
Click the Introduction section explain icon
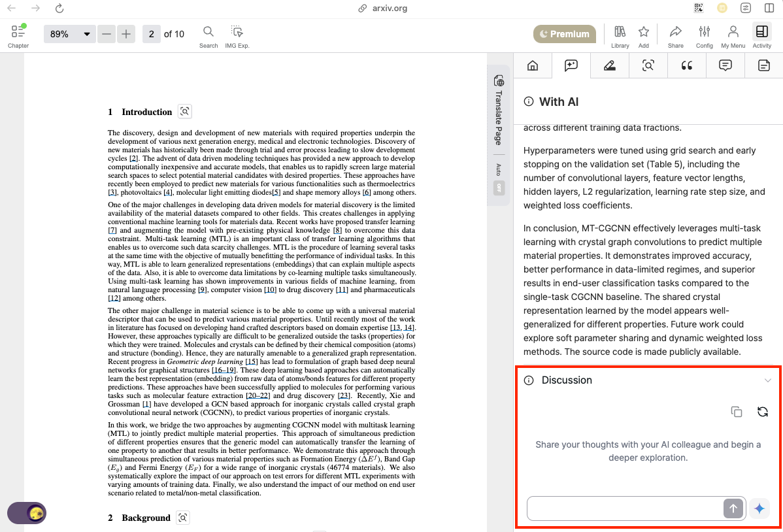[185, 111]
